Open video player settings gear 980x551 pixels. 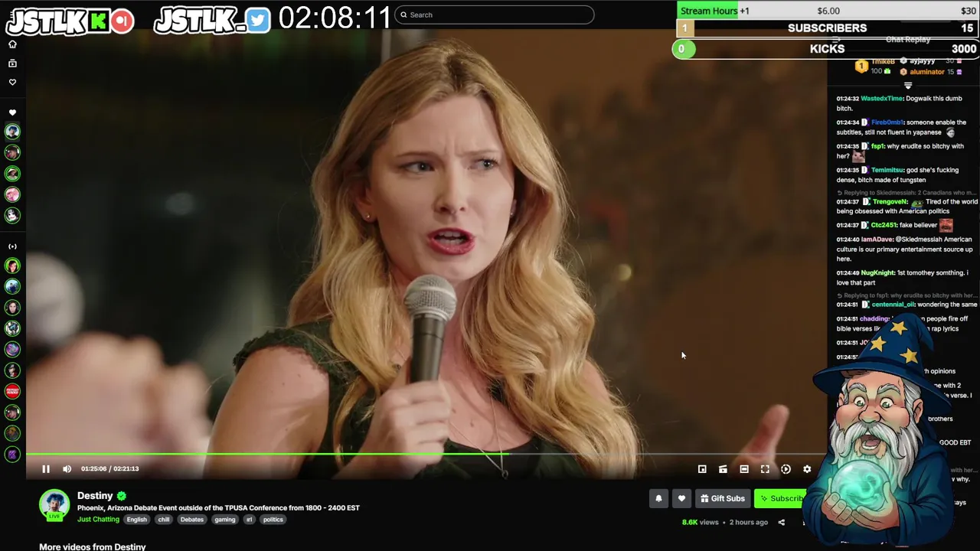tap(807, 469)
